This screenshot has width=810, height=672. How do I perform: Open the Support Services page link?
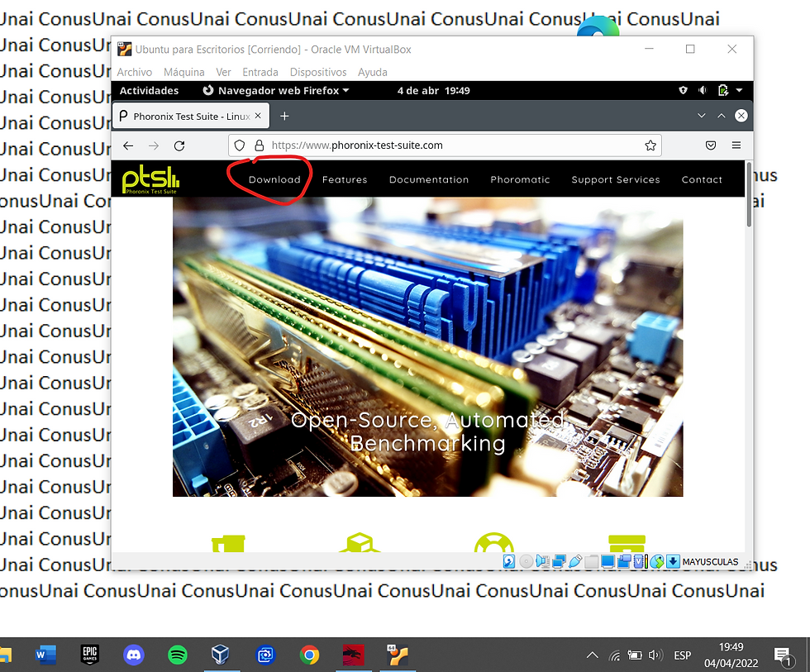[615, 179]
